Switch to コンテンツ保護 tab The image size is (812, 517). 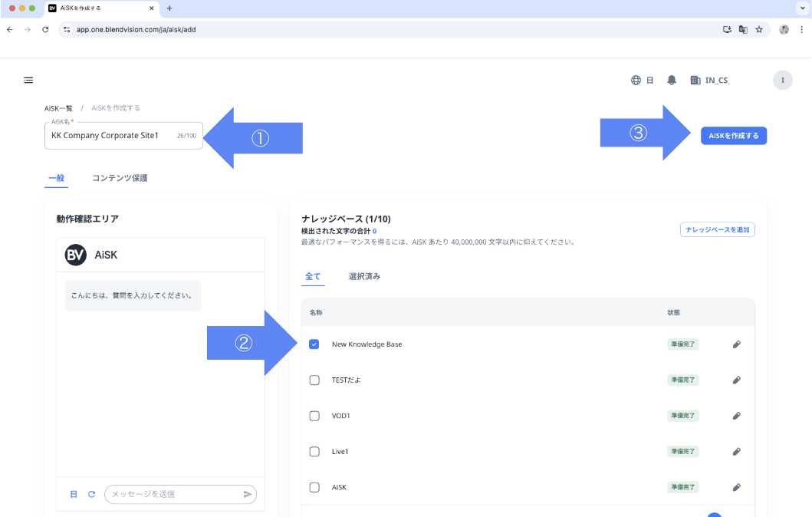[120, 178]
